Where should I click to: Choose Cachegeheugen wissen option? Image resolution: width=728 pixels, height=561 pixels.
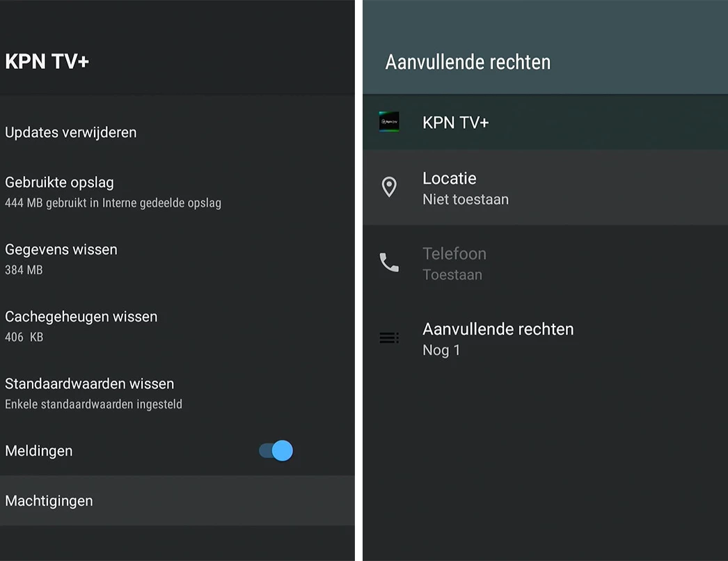[177, 326]
